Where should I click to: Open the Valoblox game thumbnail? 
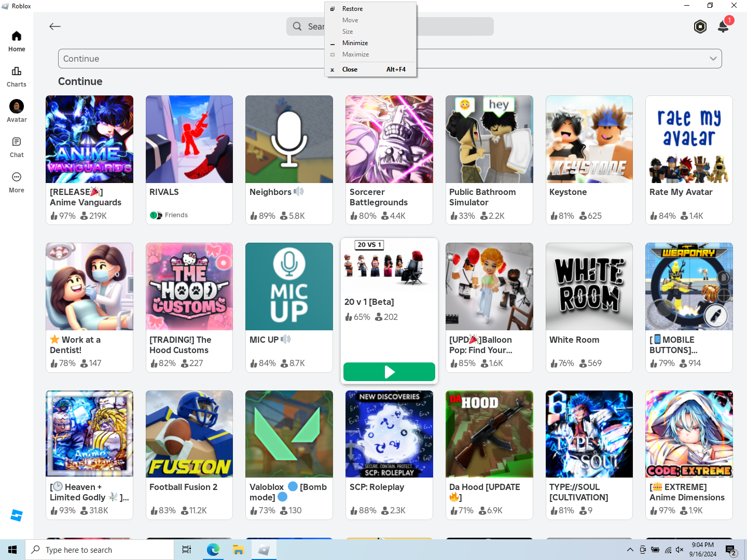pos(289,434)
